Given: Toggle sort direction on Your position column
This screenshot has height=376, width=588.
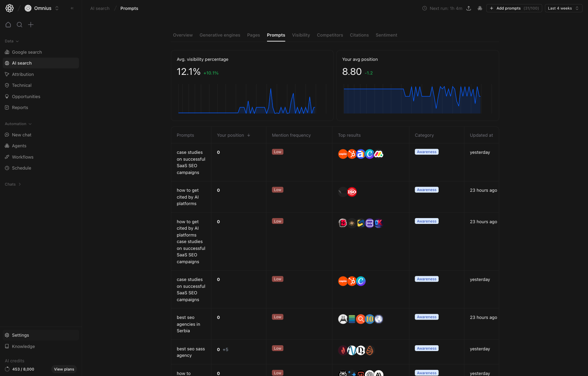Looking at the screenshot, I should click(x=249, y=135).
